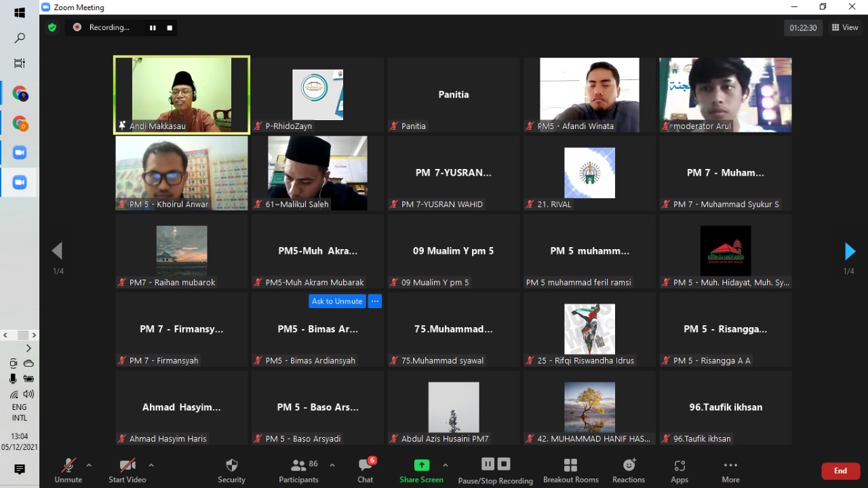Expand audio options arrow beside Unmute

tap(89, 465)
